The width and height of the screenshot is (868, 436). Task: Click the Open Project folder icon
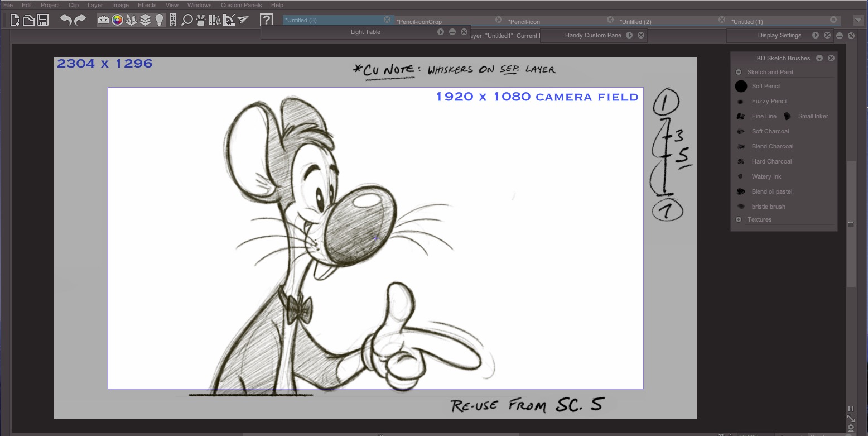pos(28,20)
